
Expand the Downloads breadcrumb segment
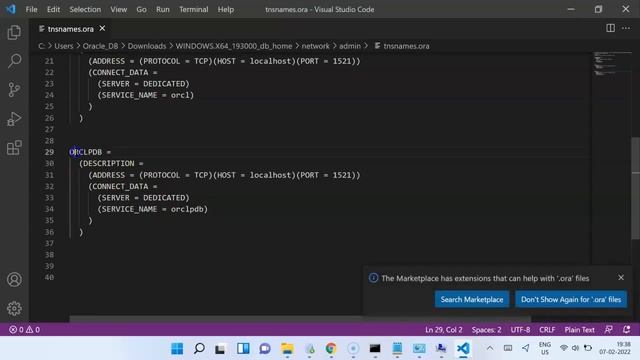pos(147,46)
